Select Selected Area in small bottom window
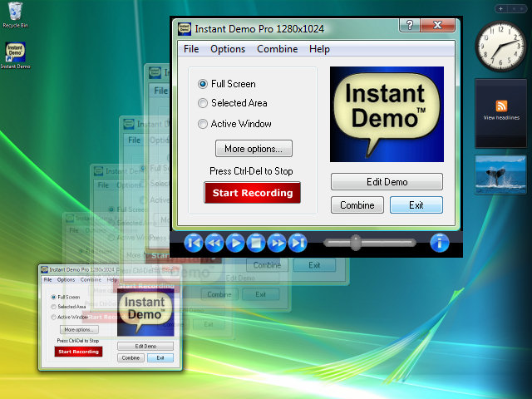This screenshot has width=532, height=399. point(68,307)
